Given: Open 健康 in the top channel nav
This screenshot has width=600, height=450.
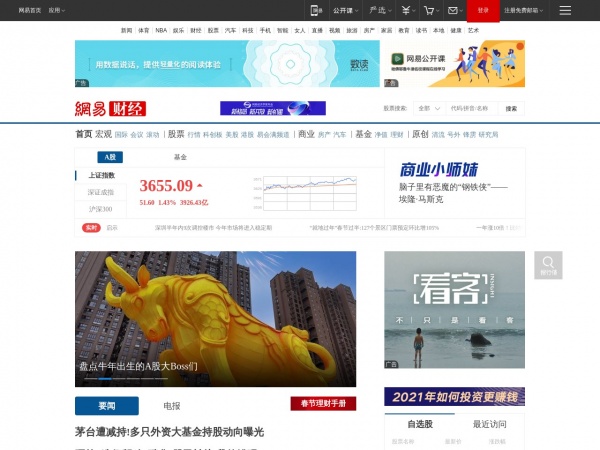Looking at the screenshot, I should click(x=456, y=30).
